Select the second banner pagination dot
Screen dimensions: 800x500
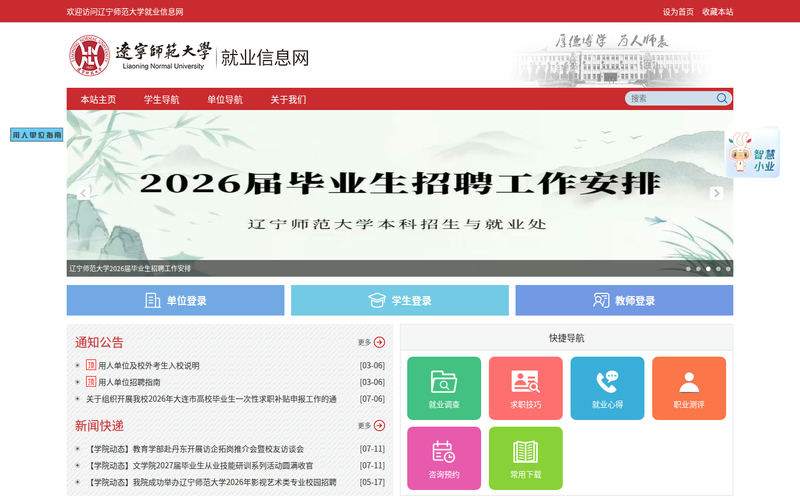tap(698, 268)
